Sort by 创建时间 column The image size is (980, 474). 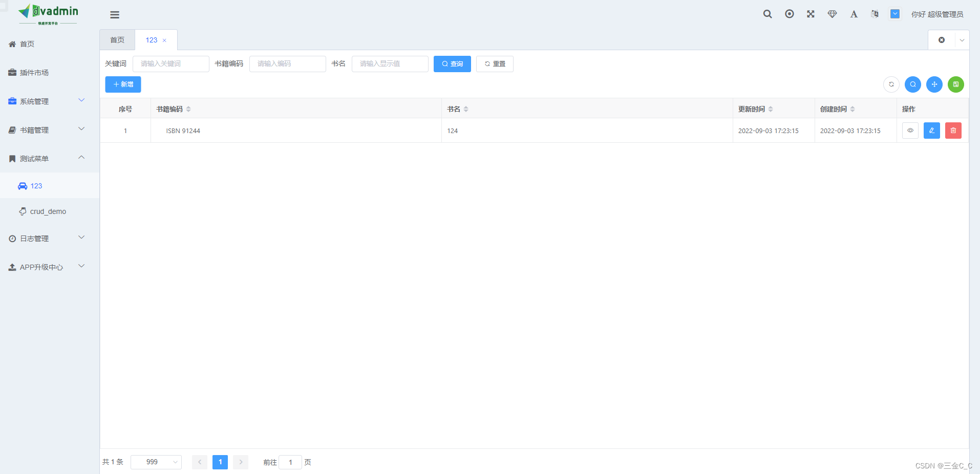(x=853, y=109)
